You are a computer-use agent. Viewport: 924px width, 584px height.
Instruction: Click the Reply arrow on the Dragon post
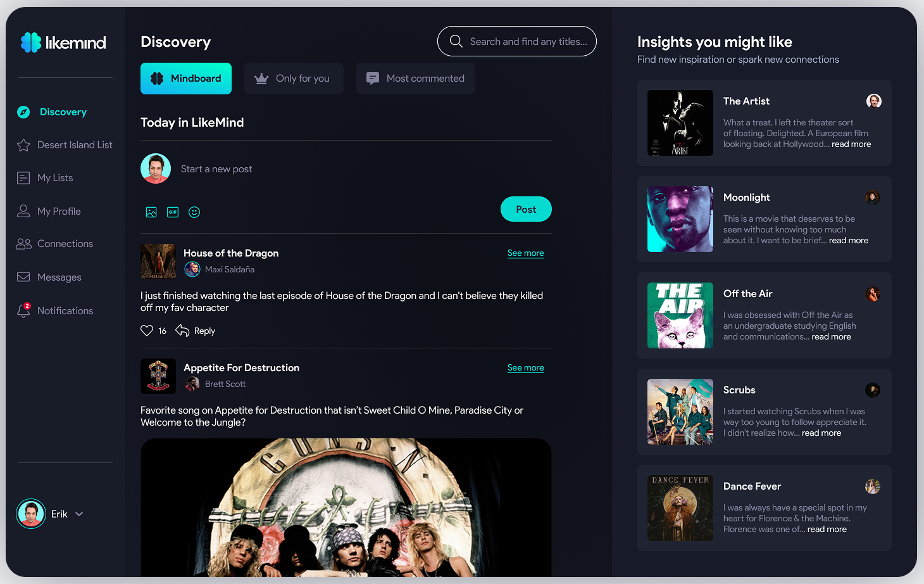point(182,331)
